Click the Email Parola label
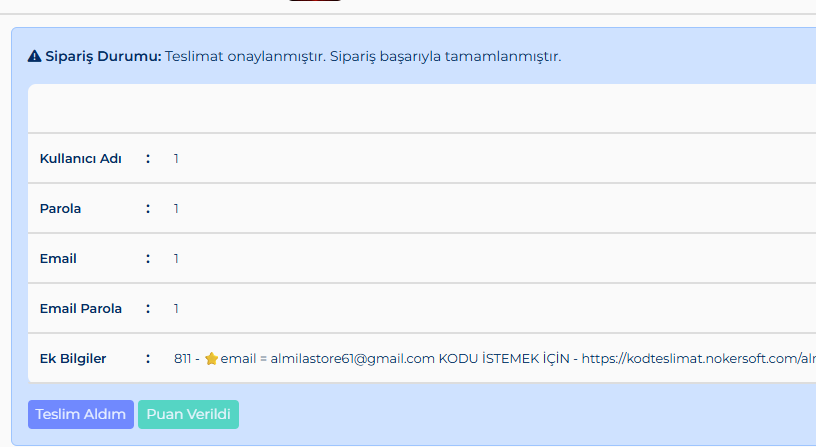 coord(81,309)
